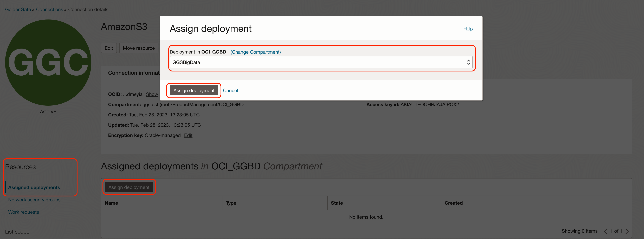Screen dimensions: 644x239
Task: Go to previous page chevron
Action: click(x=605, y=231)
